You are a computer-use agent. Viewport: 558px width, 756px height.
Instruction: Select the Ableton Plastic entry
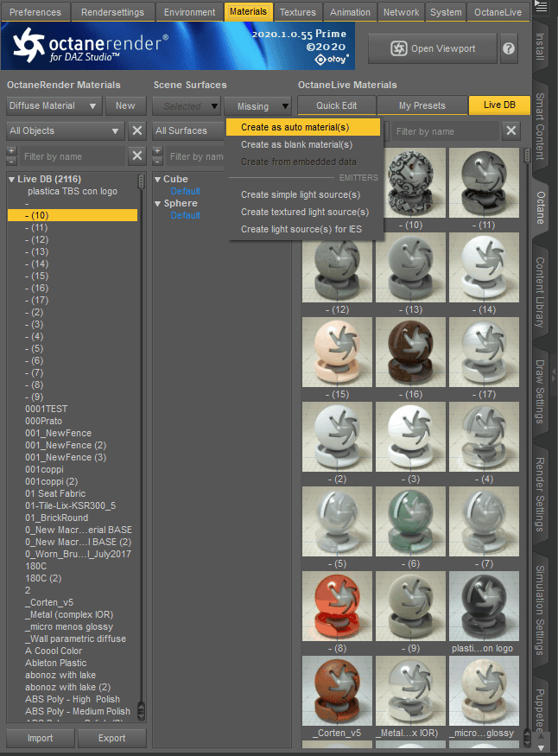point(56,663)
